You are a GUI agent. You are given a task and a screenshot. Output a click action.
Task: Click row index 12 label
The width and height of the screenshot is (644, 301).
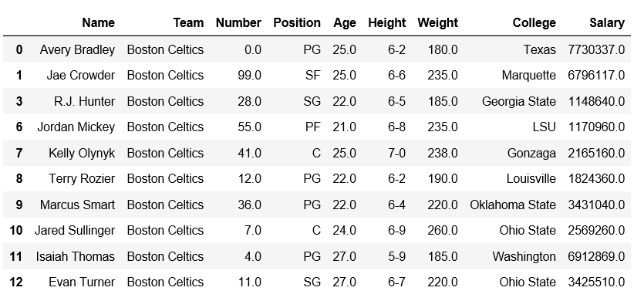(x=15, y=282)
